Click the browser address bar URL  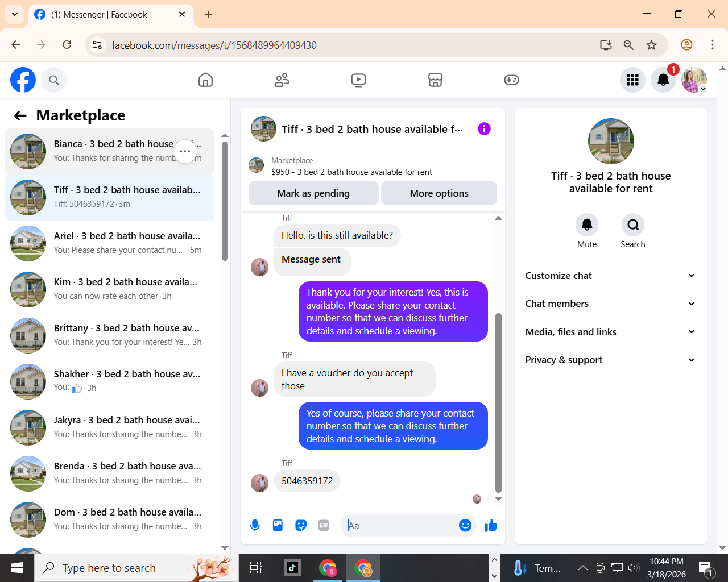click(214, 45)
